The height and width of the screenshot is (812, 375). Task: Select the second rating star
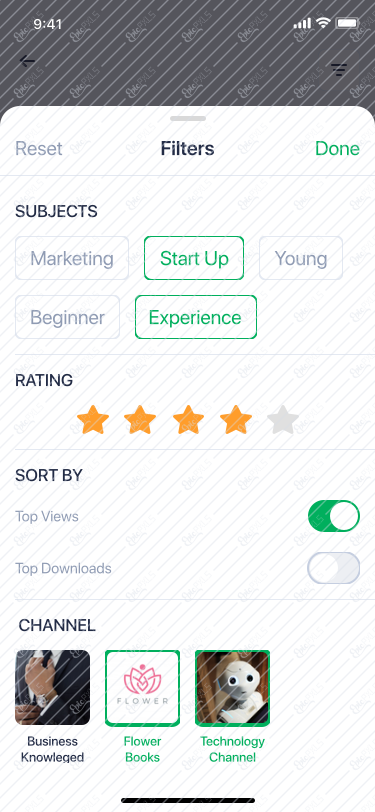click(x=140, y=419)
